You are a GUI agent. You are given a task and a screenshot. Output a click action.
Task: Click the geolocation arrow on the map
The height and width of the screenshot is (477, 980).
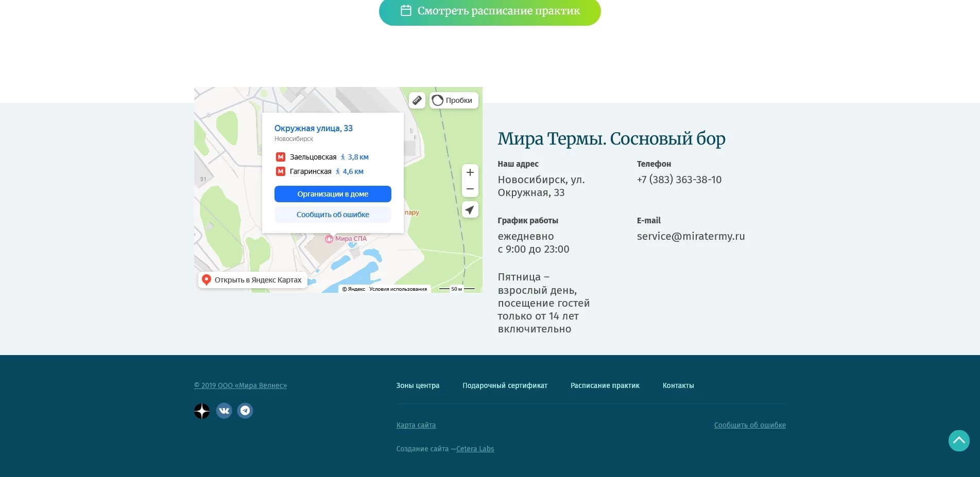(x=470, y=210)
